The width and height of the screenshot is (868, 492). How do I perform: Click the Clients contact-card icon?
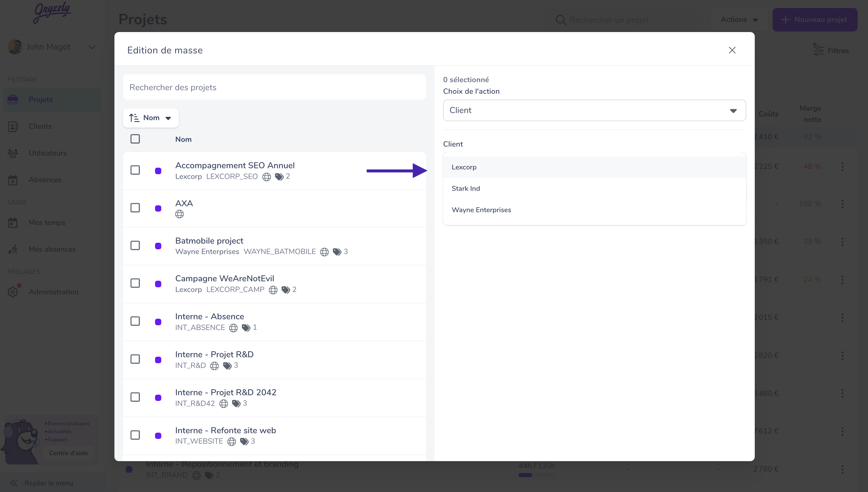click(x=13, y=126)
